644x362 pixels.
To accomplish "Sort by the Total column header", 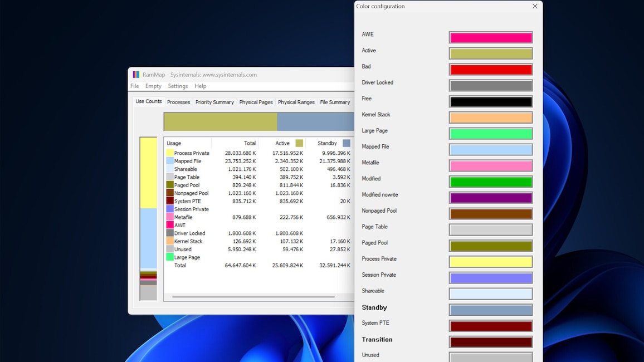I will 235,143.
